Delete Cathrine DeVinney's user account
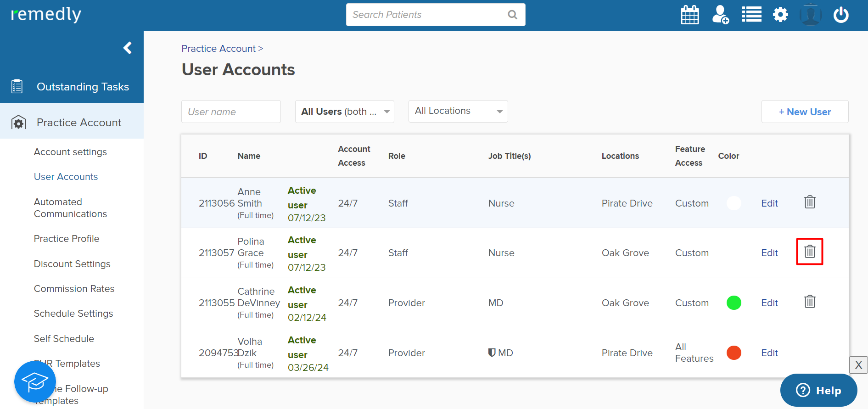Image resolution: width=868 pixels, height=409 pixels. click(x=810, y=302)
